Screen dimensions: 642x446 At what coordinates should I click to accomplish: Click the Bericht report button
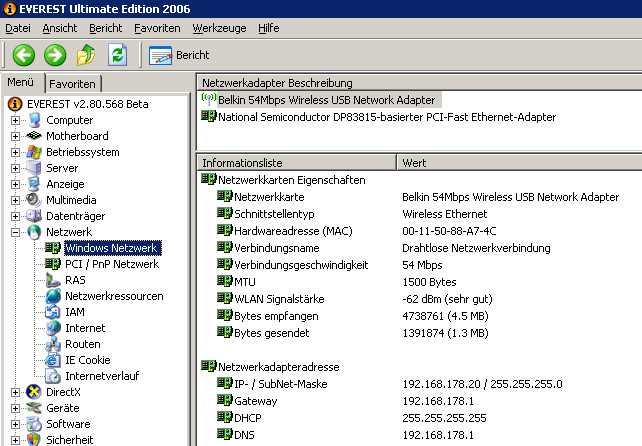click(x=179, y=55)
